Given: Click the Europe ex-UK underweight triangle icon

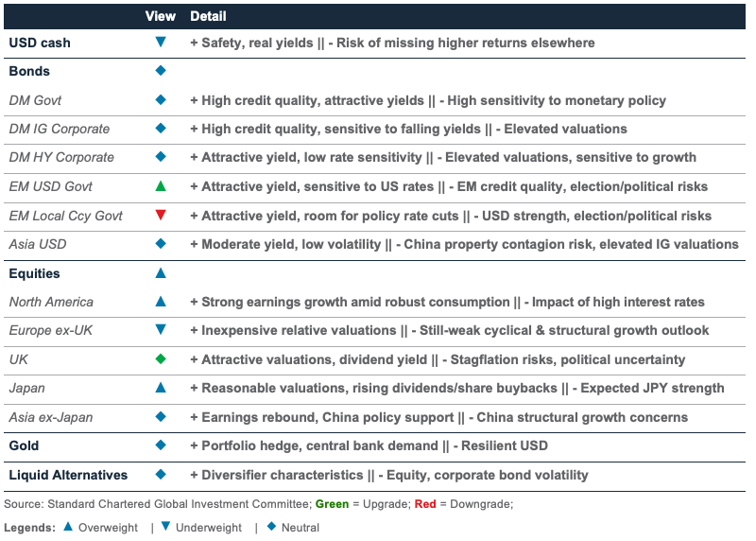Looking at the screenshot, I should click(160, 331).
